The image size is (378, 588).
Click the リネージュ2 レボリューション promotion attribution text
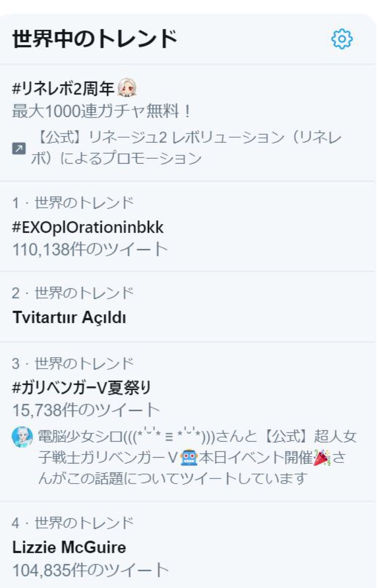pyautogui.click(x=186, y=148)
